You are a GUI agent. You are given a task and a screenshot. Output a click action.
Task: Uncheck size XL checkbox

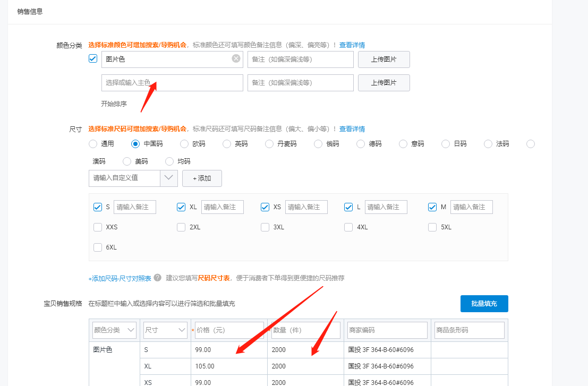tap(181, 207)
